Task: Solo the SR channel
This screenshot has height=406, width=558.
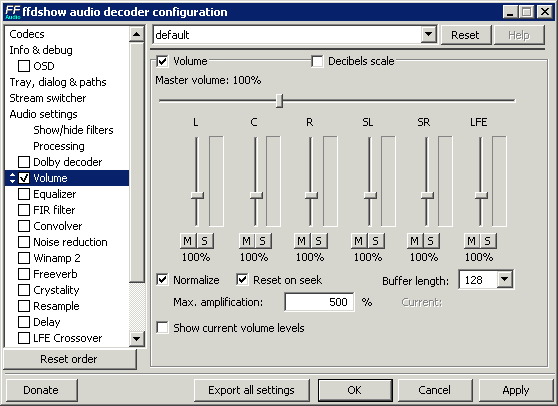Action: coord(431,241)
